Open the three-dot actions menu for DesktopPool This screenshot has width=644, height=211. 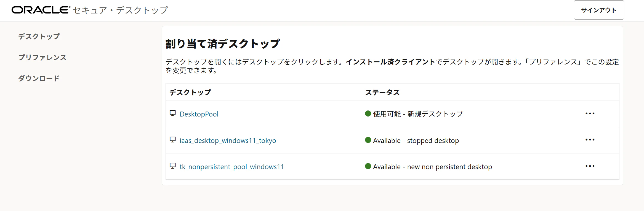tap(590, 113)
